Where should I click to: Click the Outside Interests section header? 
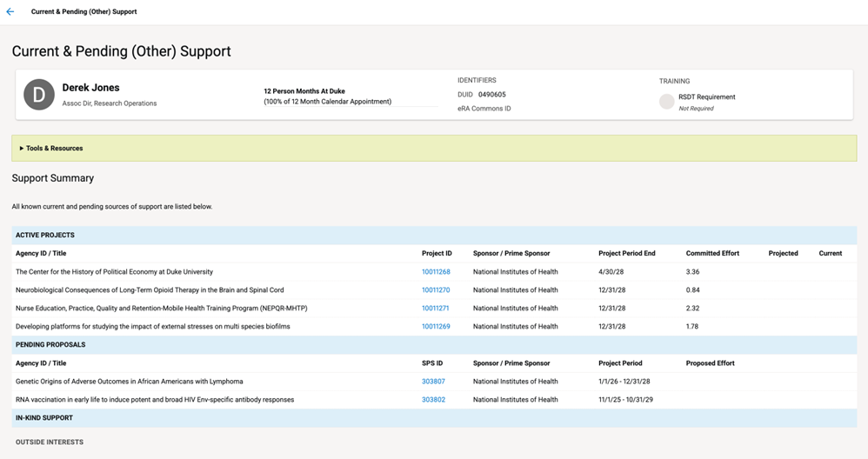50,442
